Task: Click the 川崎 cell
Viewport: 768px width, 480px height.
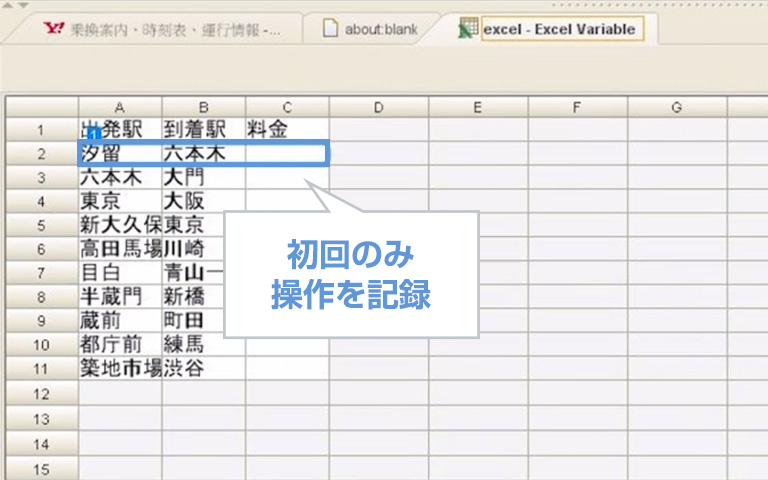Action: 193,249
